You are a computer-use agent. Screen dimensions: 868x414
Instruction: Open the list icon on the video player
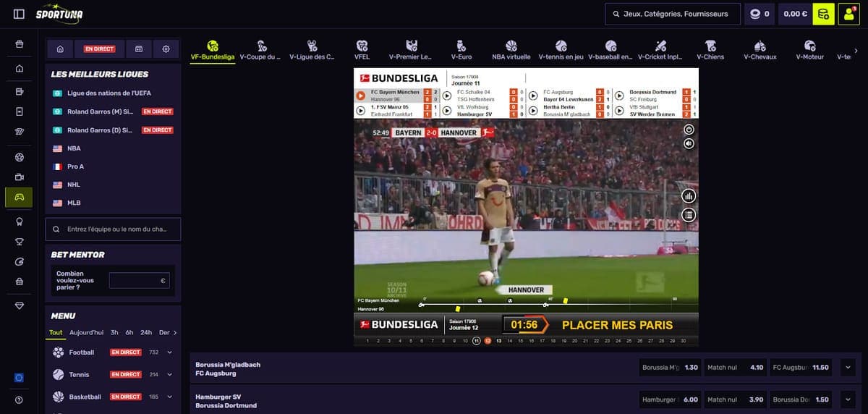689,214
